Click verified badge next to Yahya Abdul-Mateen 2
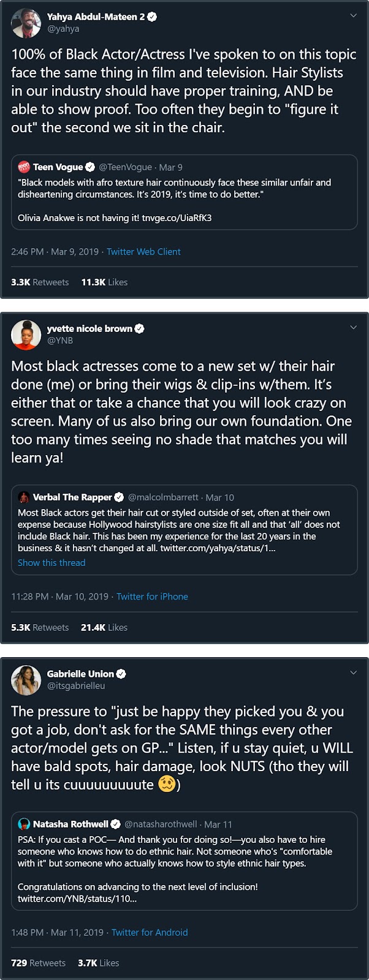The image size is (369, 980). tap(152, 17)
